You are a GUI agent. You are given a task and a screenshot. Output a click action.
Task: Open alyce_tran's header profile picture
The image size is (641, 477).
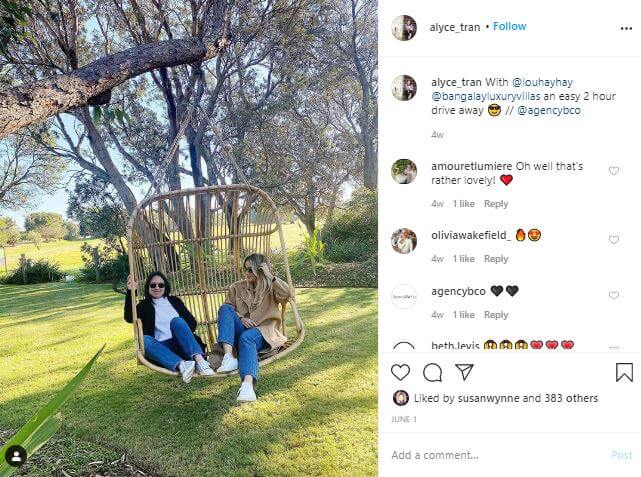point(404,28)
